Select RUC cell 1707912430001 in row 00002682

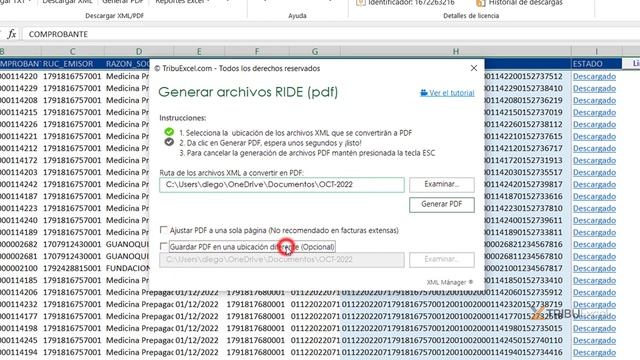point(73,244)
